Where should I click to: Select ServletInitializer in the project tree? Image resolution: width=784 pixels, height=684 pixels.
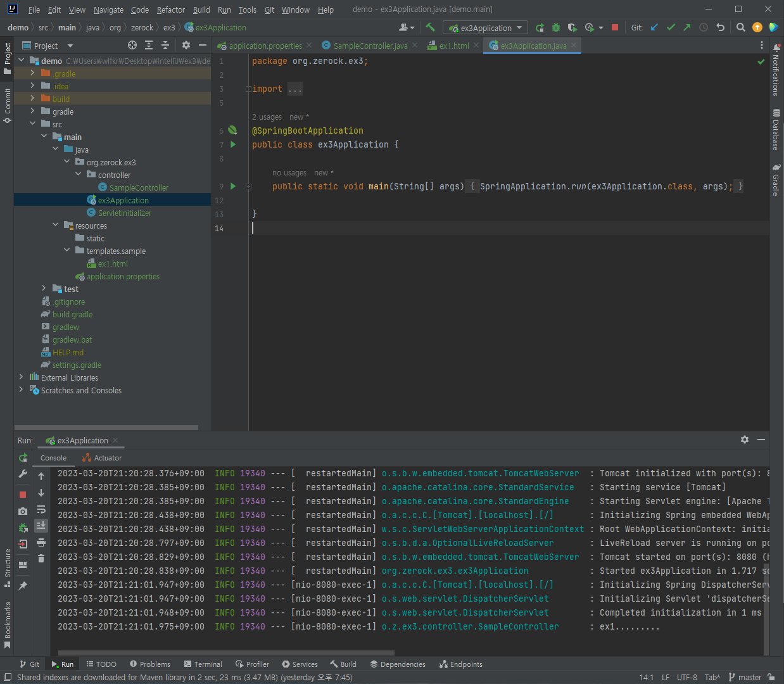click(124, 213)
